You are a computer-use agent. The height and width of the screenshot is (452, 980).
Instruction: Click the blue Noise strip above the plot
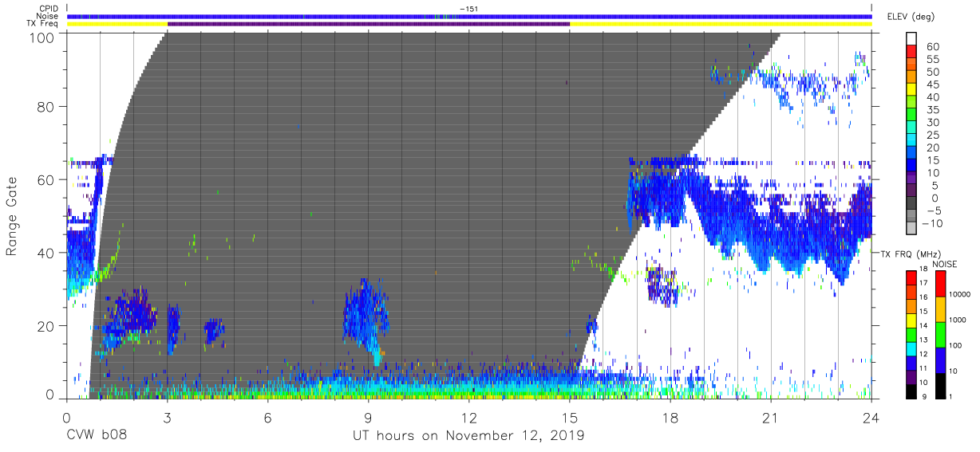tap(469, 16)
